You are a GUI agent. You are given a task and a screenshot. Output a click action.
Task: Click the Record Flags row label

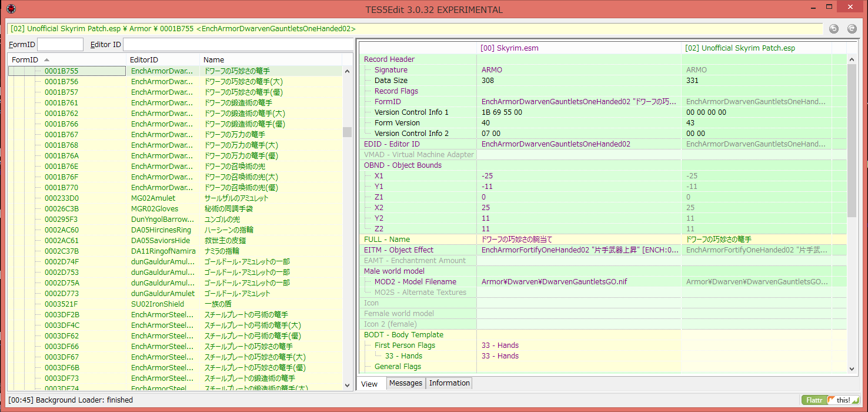coord(396,91)
